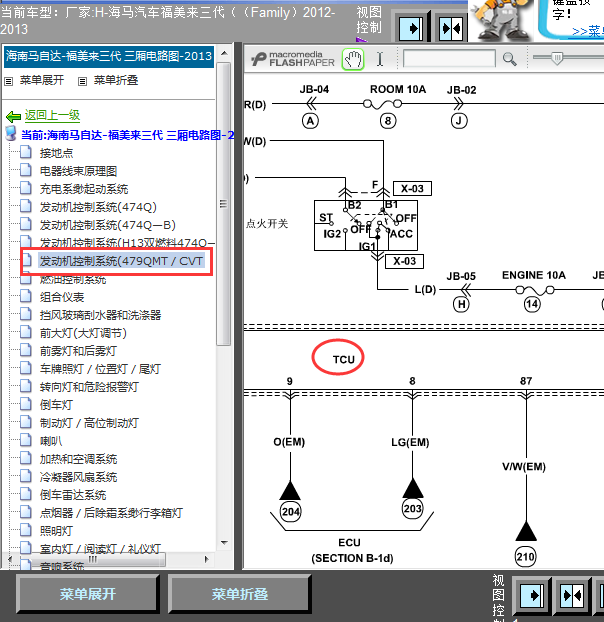Click sidebar horizontal scrollbar thumb
The width and height of the screenshot is (604, 622).
point(92,559)
